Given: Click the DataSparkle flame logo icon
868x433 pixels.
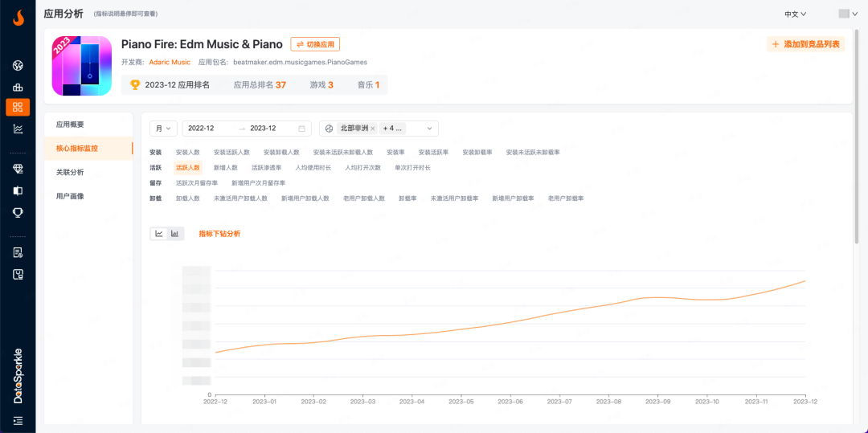Looking at the screenshot, I should [18, 18].
